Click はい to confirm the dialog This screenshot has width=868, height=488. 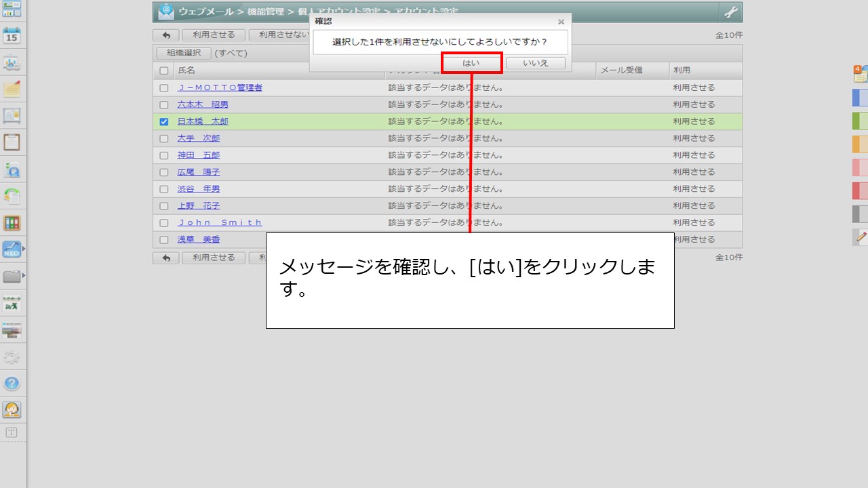click(471, 63)
